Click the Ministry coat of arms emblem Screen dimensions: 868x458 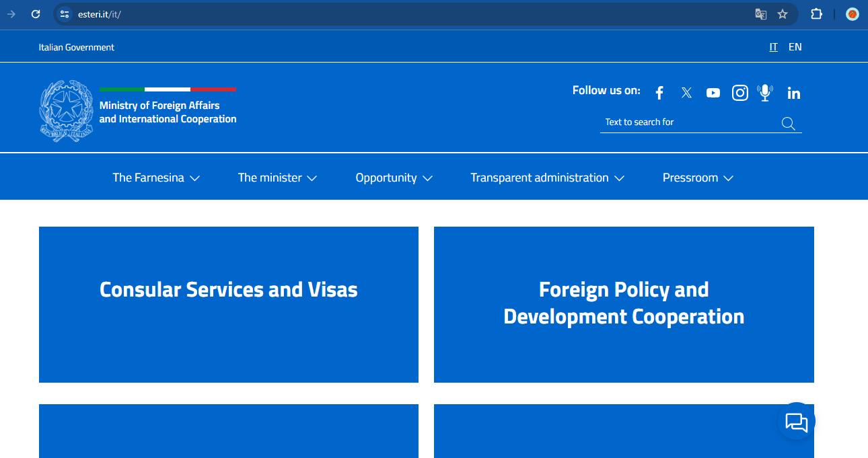[66, 110]
